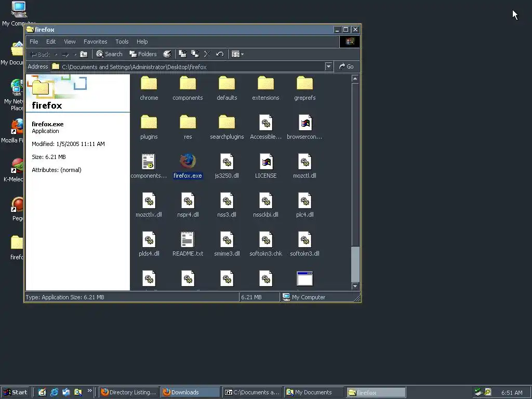
Task: Click Internet Explorer quick launch icon
Action: [54, 392]
